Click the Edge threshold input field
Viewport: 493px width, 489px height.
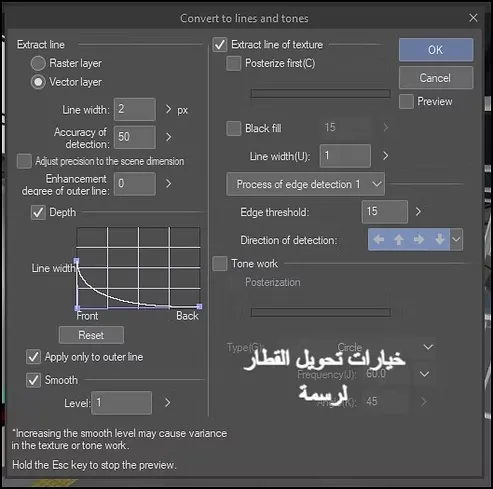(x=385, y=211)
